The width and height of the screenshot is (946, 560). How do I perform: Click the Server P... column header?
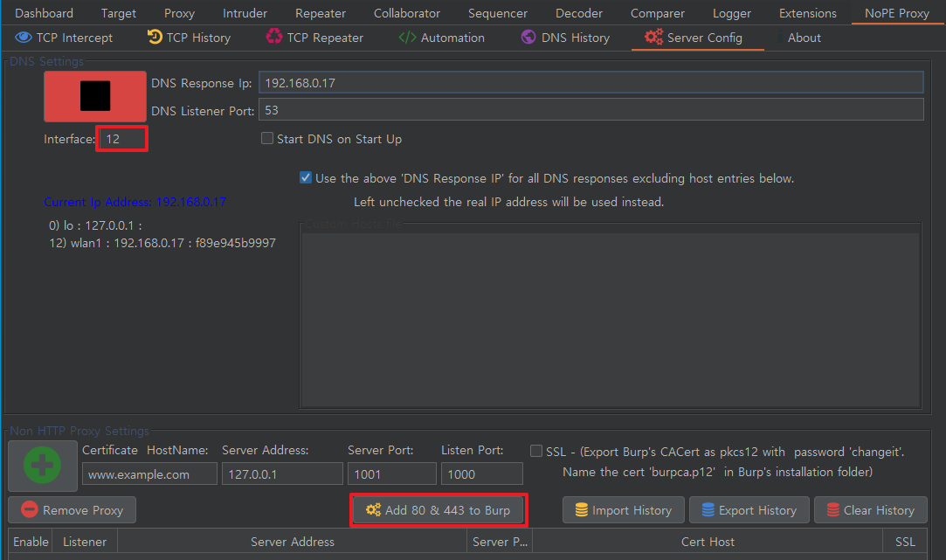[x=500, y=542]
